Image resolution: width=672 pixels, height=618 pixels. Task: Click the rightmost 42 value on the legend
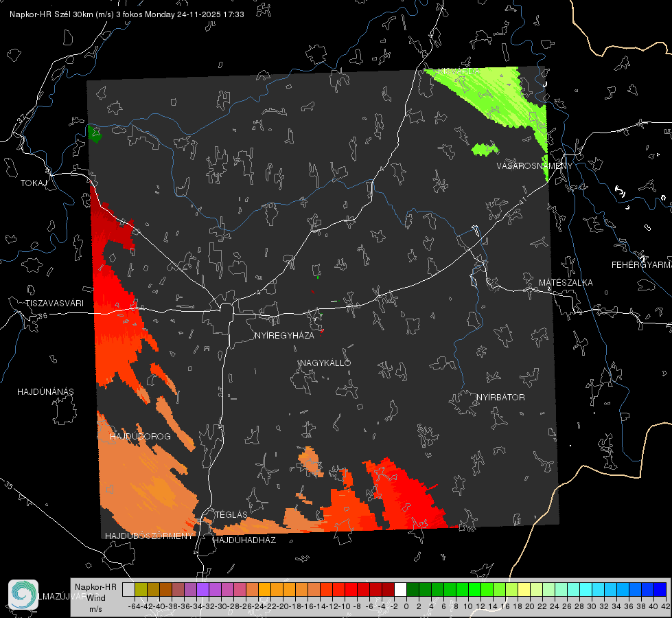tap(665, 606)
